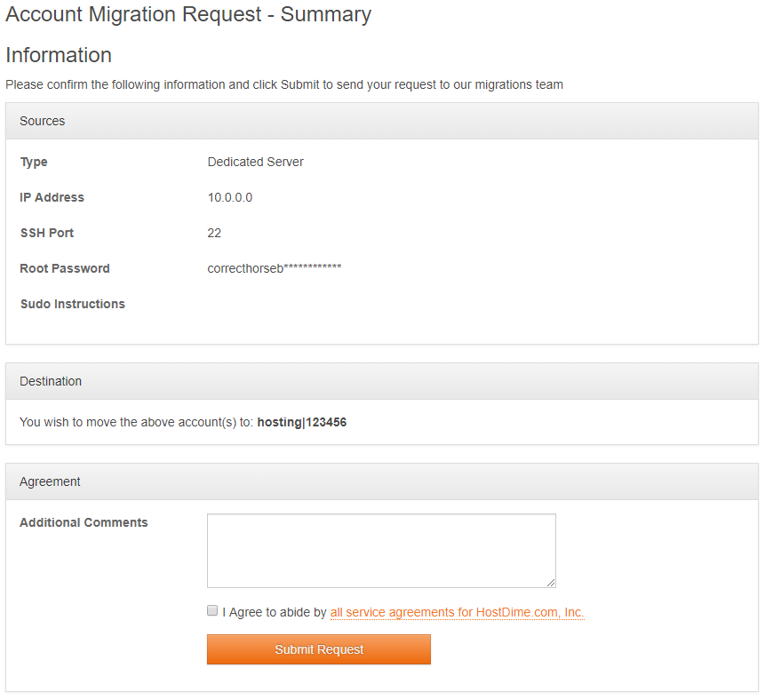Select the Sources section header
Viewport: 765px width, 700px height.
coord(42,121)
